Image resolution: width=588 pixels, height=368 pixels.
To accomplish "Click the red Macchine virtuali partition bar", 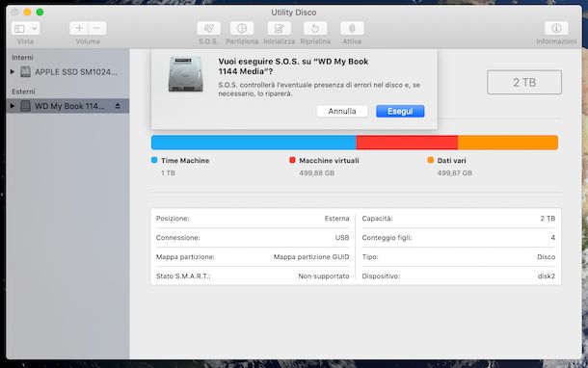I will pyautogui.click(x=407, y=143).
